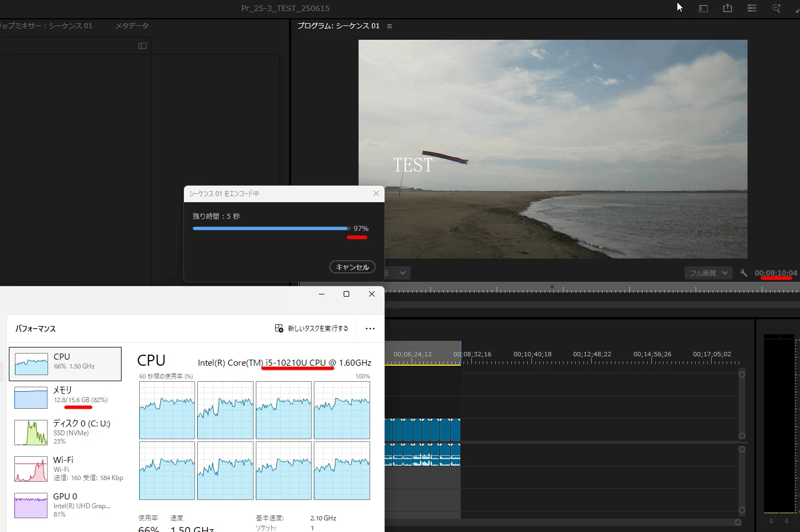Click the top handle of the video track scrollbar
Viewport: 800px width, 532px height.
coord(742,375)
